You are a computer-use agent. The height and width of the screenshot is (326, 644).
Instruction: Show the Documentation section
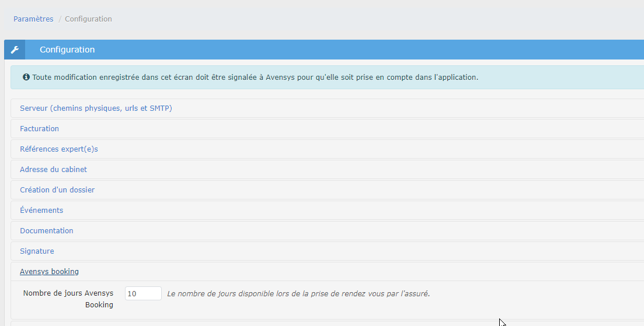pyautogui.click(x=47, y=231)
